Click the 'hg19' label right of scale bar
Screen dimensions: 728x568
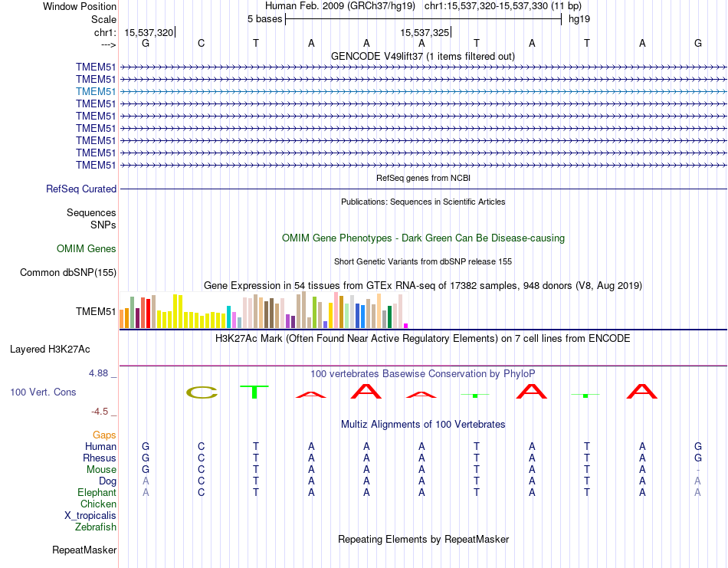click(x=579, y=19)
